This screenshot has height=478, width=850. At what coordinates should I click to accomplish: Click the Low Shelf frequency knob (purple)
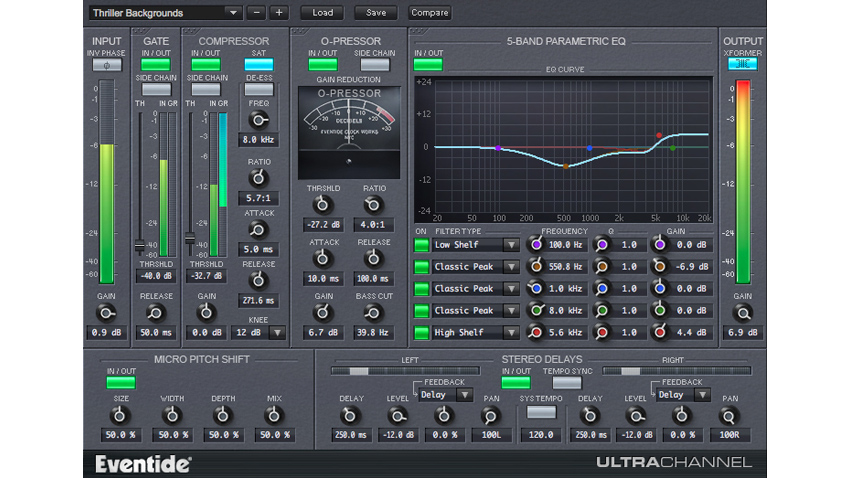tap(536, 244)
